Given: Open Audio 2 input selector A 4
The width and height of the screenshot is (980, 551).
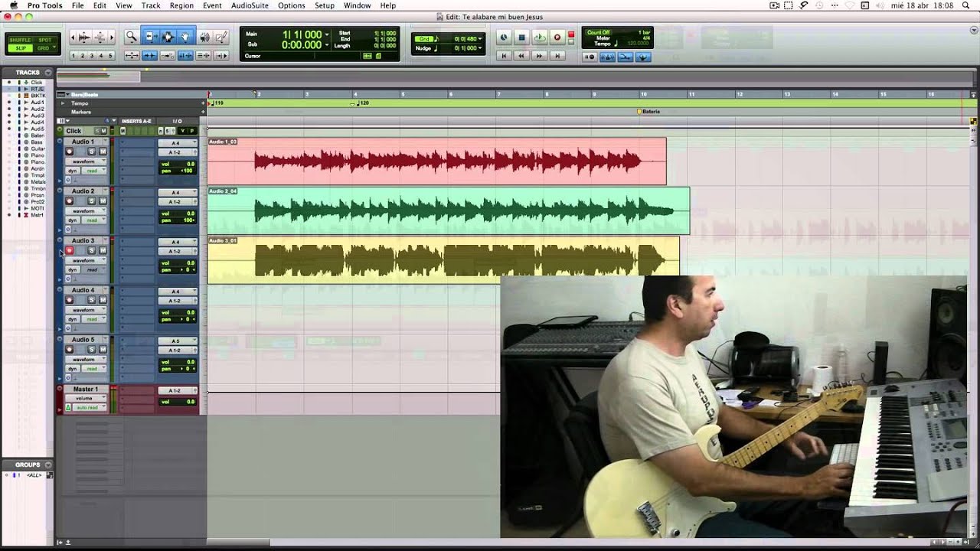Looking at the screenshot, I should coord(178,193).
